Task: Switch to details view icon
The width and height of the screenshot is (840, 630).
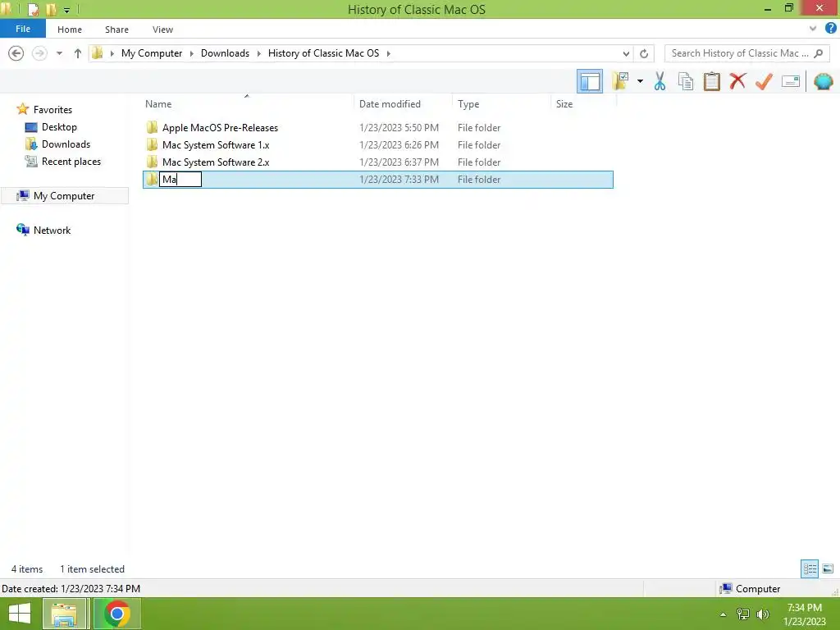Action: (x=810, y=568)
